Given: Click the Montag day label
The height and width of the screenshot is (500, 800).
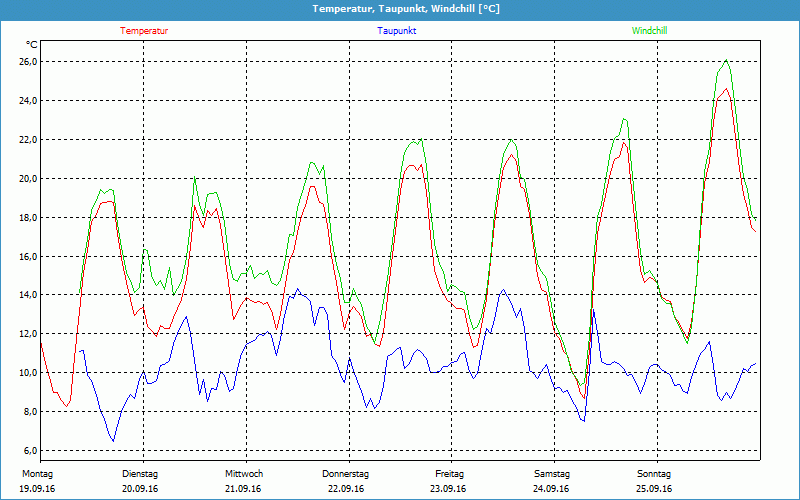Looking at the screenshot, I should click(37, 474).
